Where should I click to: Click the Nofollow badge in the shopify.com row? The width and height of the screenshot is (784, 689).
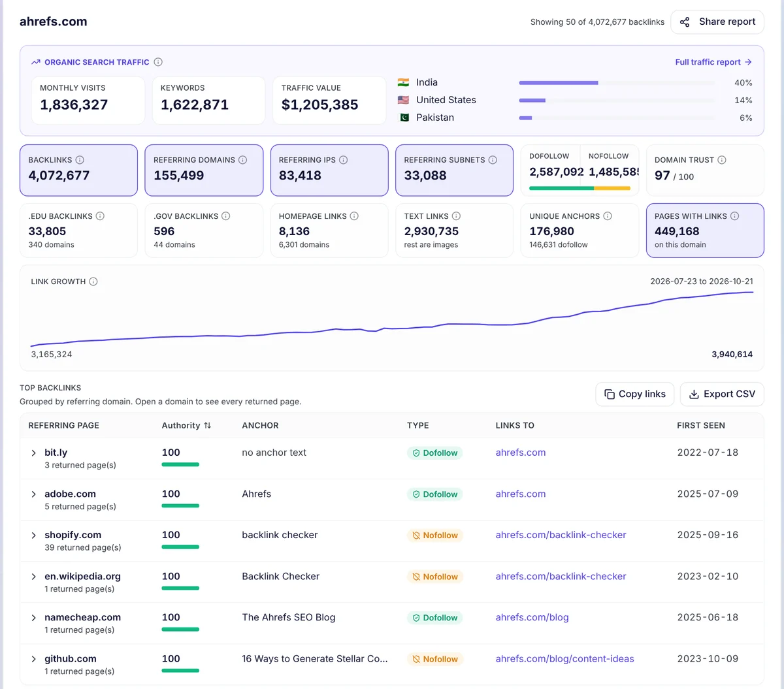pos(434,536)
